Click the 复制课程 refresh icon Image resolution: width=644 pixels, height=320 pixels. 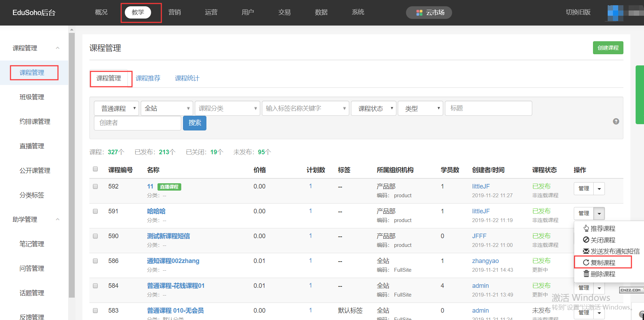click(586, 263)
